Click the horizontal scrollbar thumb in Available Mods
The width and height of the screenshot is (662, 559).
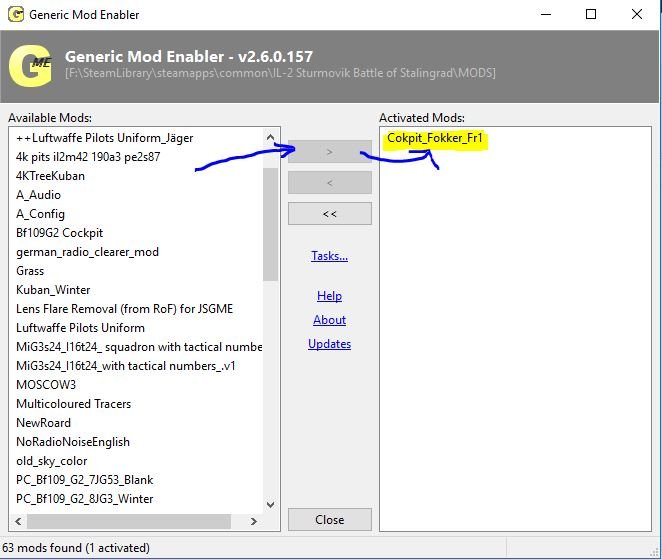[129, 521]
